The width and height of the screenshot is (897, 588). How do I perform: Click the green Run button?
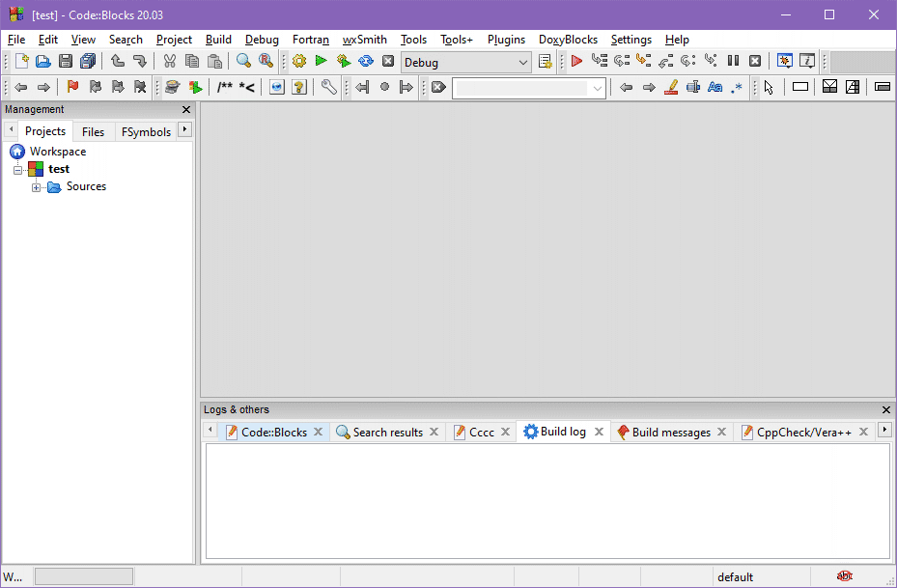[x=322, y=62]
